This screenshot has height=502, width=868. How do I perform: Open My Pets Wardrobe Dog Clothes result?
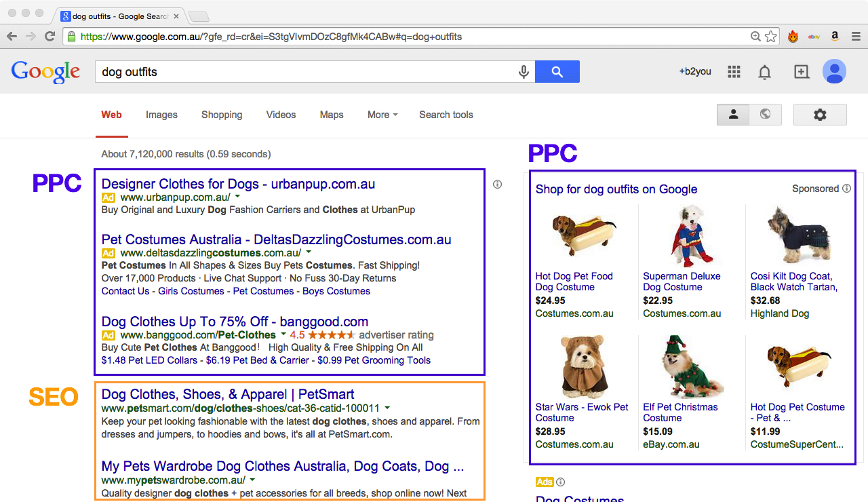[x=283, y=466]
